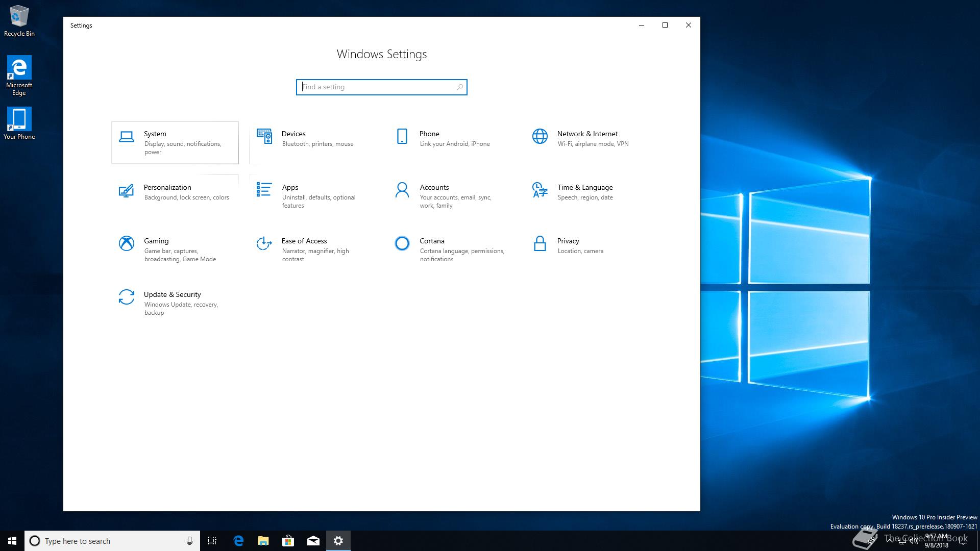Click 'Narrator, magnifier, high contrast' description
Screen dimensions: 980x551
315,255
